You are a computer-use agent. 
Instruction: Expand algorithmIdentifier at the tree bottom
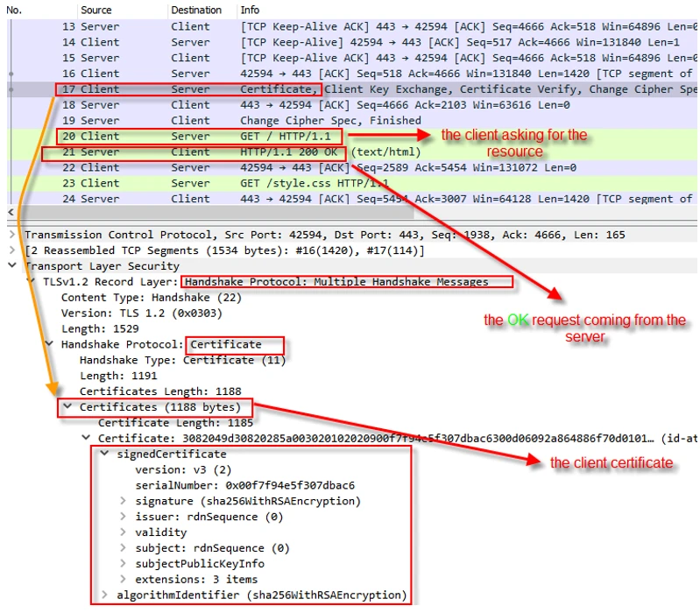104,595
